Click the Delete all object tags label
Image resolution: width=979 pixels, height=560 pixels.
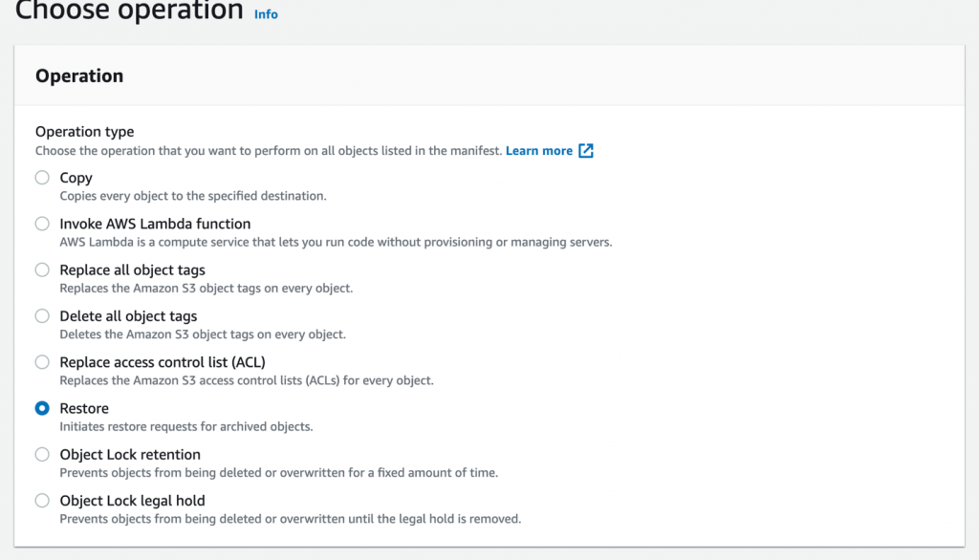point(128,315)
